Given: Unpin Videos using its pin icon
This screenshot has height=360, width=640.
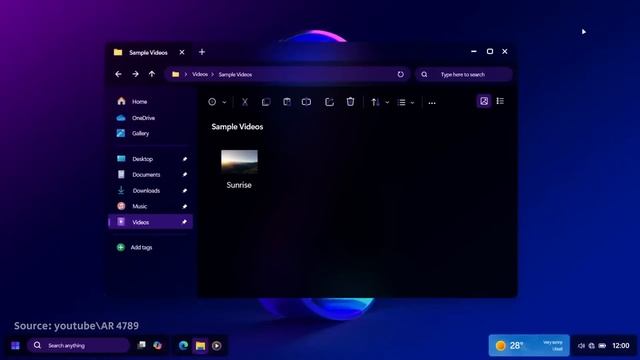Looking at the screenshot, I should 184,222.
